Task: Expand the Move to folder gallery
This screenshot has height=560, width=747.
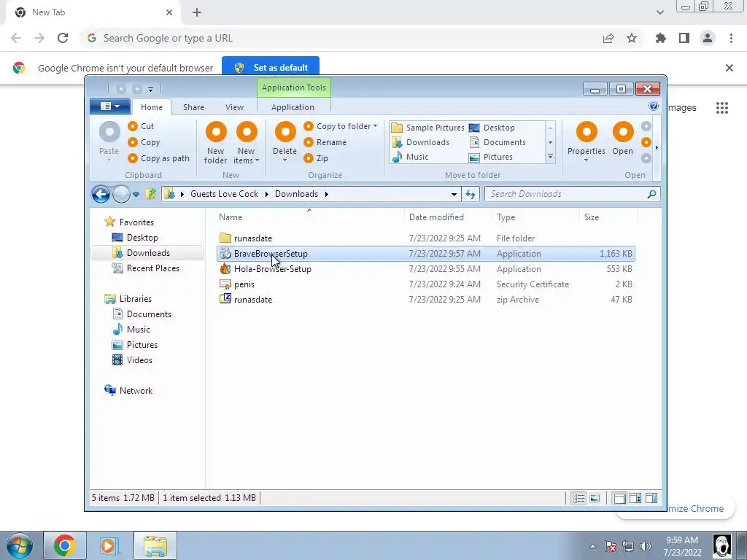Action: 550,157
